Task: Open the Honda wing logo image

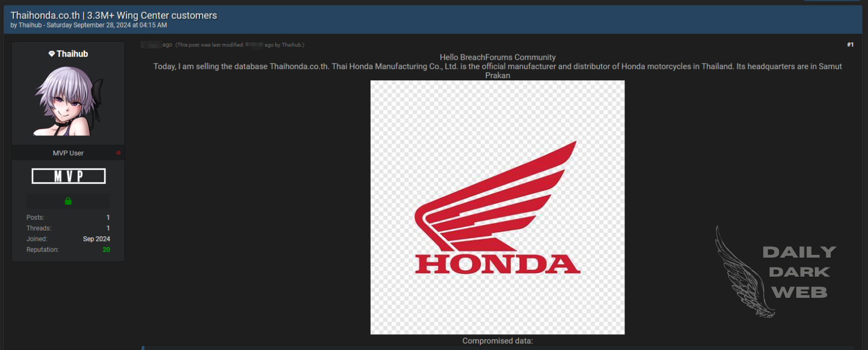Action: click(497, 207)
